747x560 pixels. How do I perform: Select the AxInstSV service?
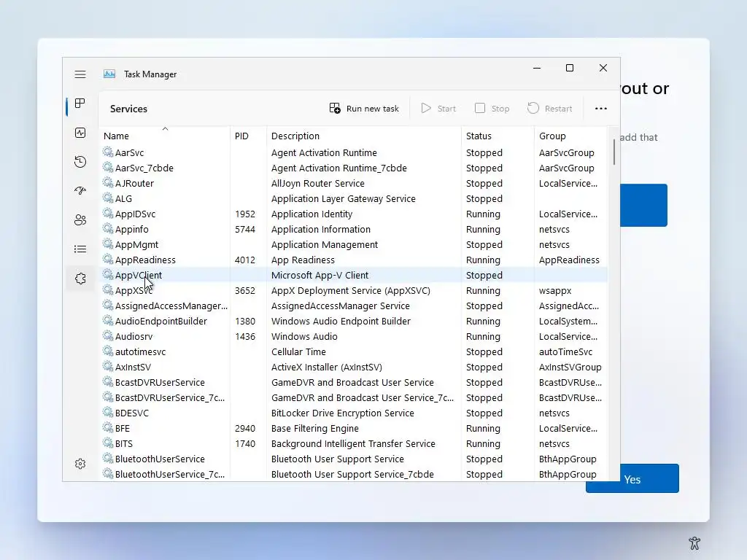[354, 367]
